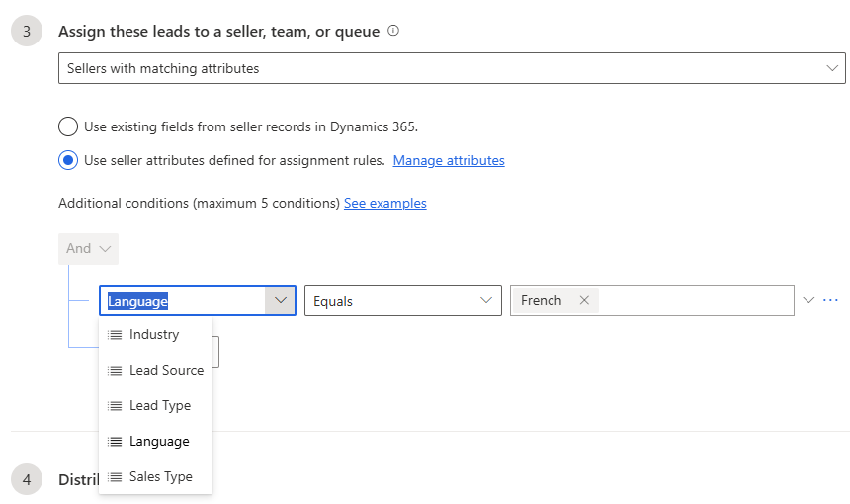The width and height of the screenshot is (850, 504).
Task: Choose Industry from the attribute list
Action: (154, 335)
